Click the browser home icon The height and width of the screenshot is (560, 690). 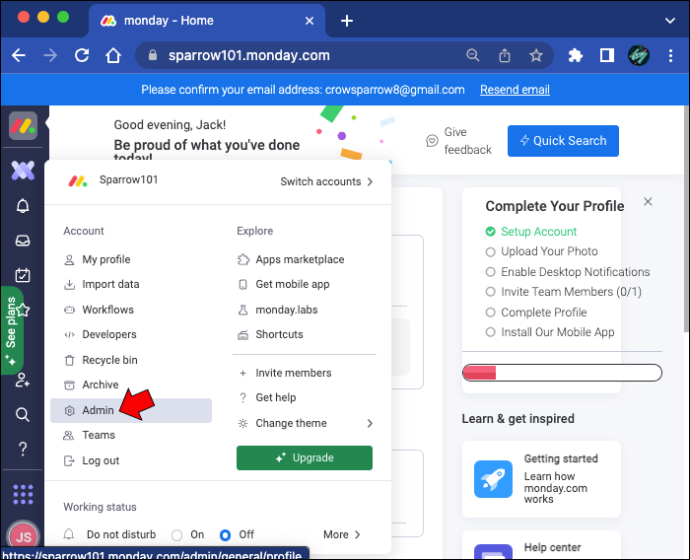(113, 55)
